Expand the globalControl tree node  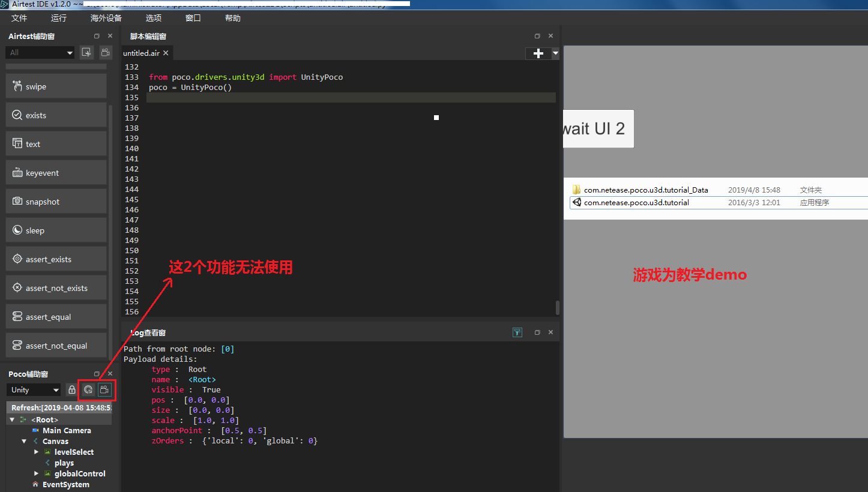point(36,473)
